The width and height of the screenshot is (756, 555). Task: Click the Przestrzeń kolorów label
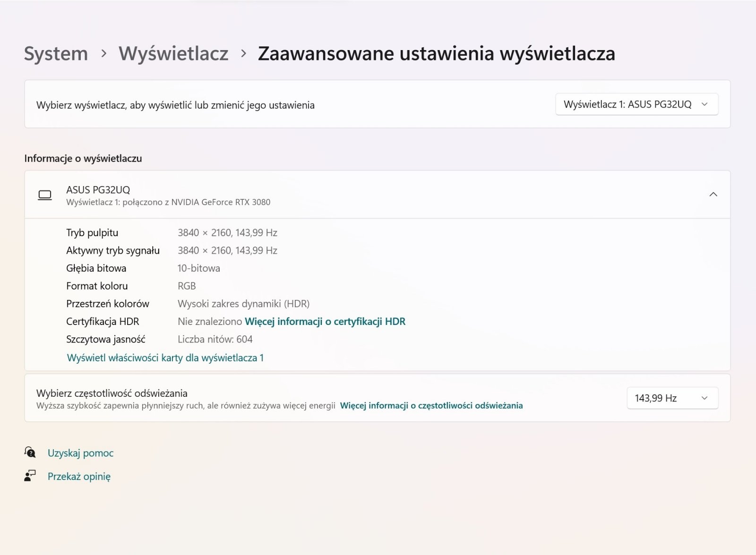pos(108,304)
